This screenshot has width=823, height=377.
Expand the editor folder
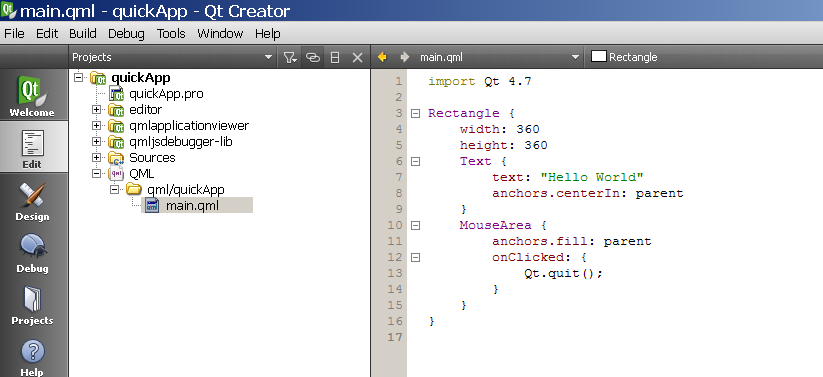click(x=97, y=110)
